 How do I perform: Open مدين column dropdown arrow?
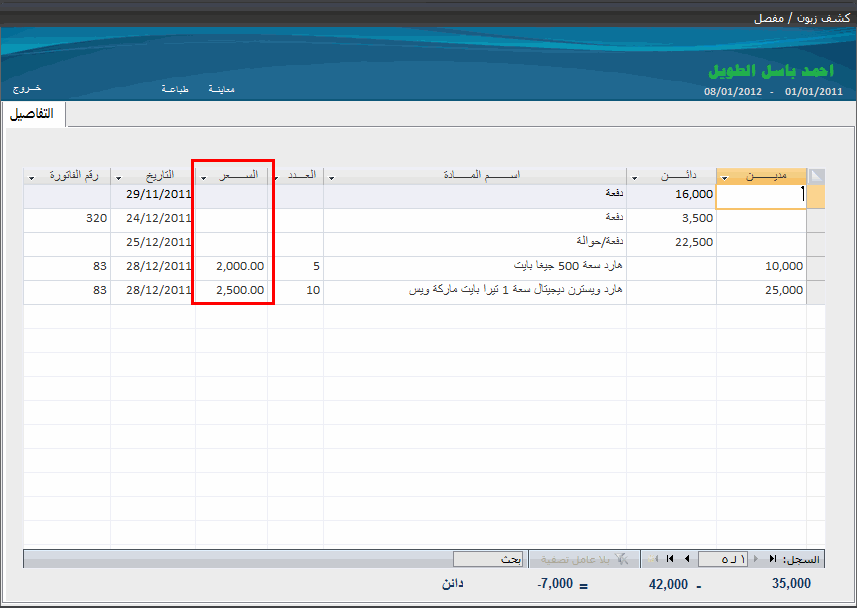[x=725, y=178]
